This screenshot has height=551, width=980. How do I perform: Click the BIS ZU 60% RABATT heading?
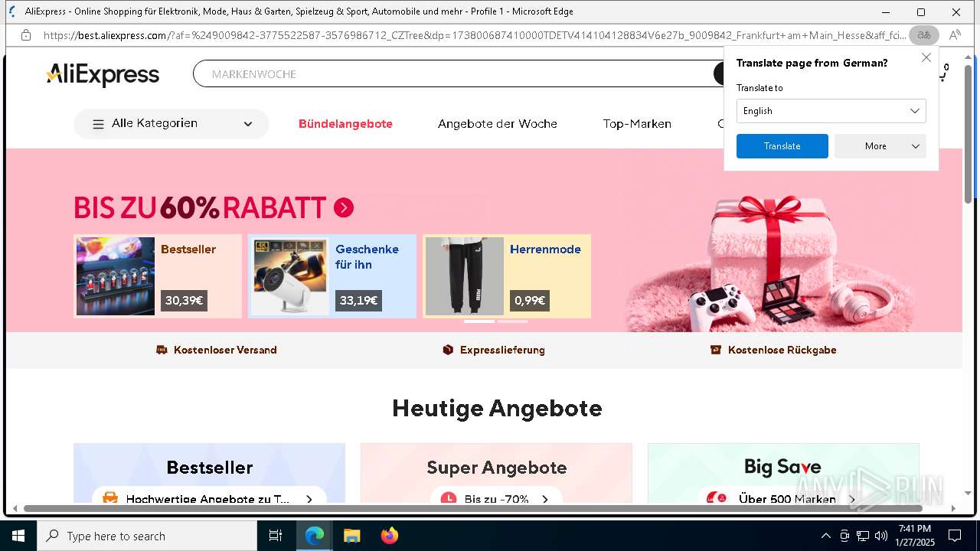tap(201, 207)
